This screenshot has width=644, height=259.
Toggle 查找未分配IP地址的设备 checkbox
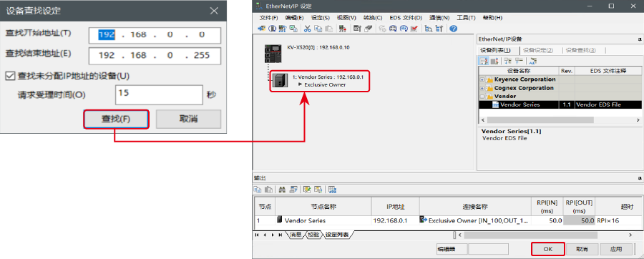tap(9, 76)
